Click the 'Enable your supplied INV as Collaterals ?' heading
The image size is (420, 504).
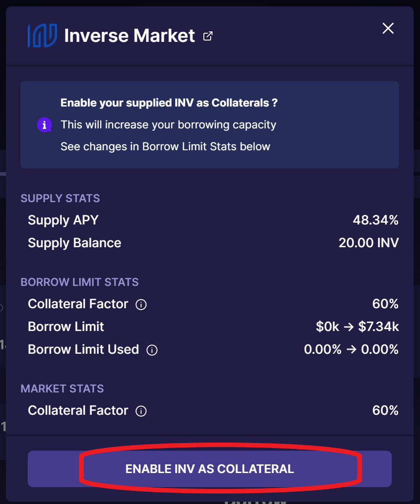tap(169, 103)
